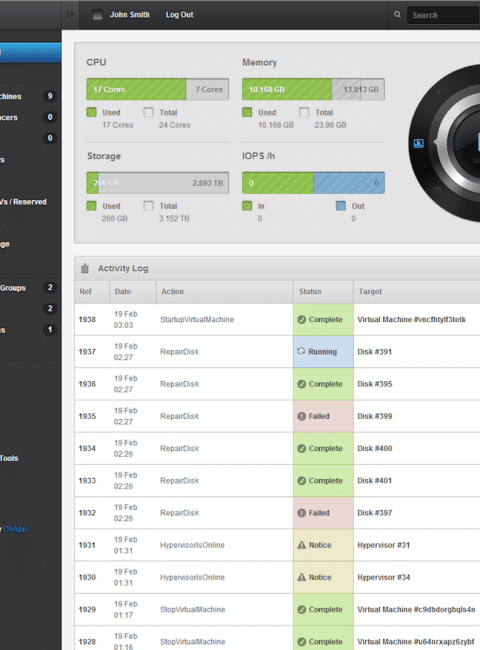Click the Complete check icon in row 1928
This screenshot has height=650, width=480.
[302, 642]
